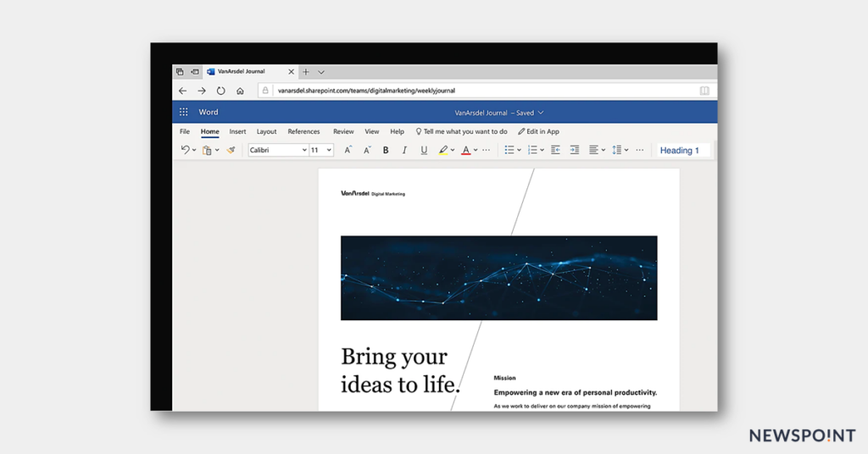Click the Increase Indent icon
This screenshot has height=454, width=868.
click(x=575, y=150)
